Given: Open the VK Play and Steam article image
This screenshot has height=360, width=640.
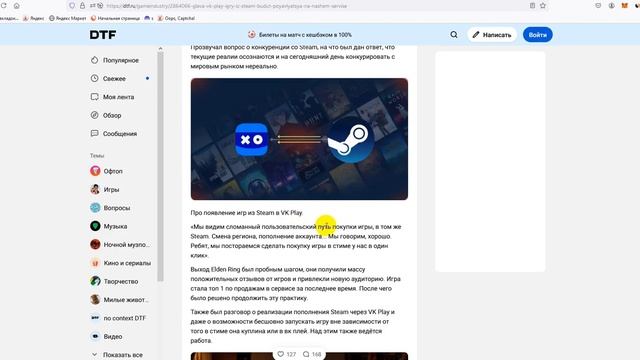Looking at the screenshot, I should (x=299, y=139).
